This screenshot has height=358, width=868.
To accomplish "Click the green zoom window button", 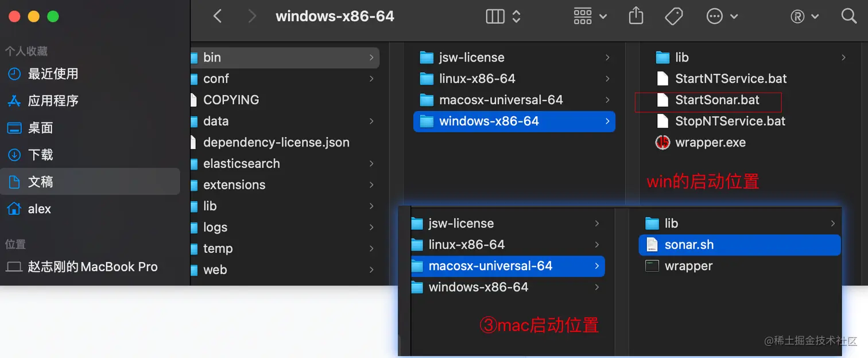I will pos(53,16).
